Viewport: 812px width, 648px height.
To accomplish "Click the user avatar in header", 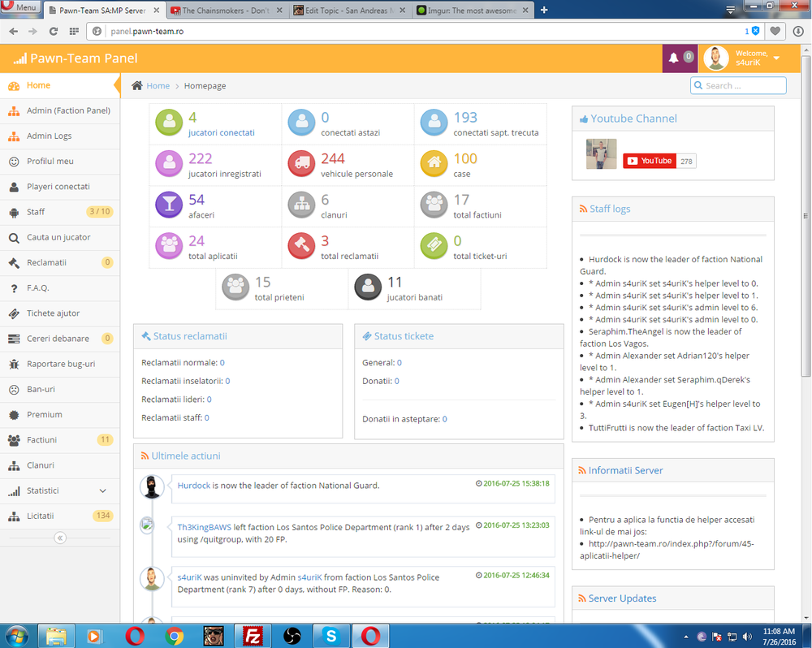I will 716,58.
